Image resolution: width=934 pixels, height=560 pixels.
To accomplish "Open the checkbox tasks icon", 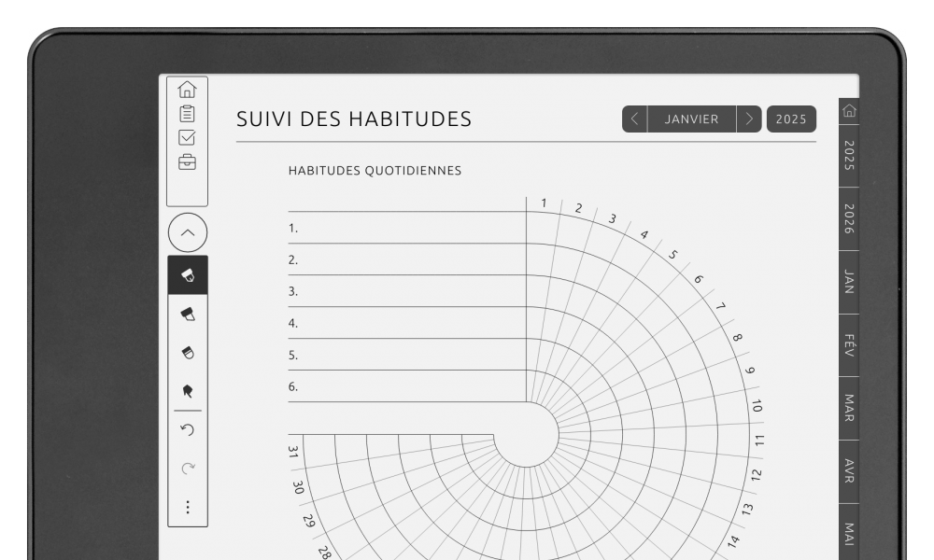I will [187, 137].
